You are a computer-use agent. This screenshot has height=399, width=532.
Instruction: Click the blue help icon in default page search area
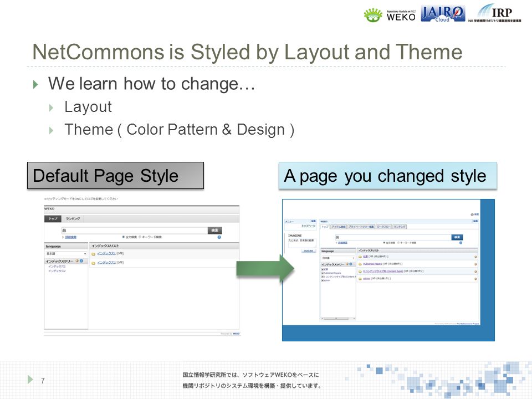pos(219,237)
